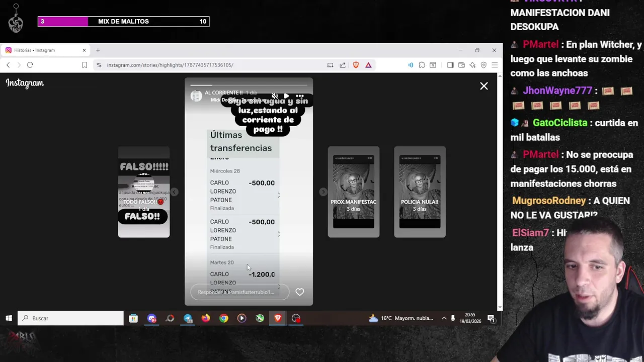Close the Historias • Instagram tab
The image size is (644, 362).
point(84,50)
